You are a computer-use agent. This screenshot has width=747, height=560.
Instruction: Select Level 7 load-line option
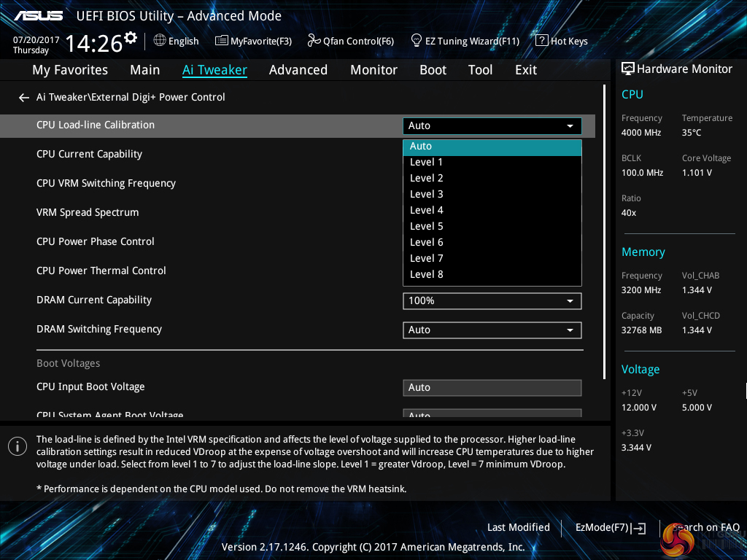pos(492,259)
